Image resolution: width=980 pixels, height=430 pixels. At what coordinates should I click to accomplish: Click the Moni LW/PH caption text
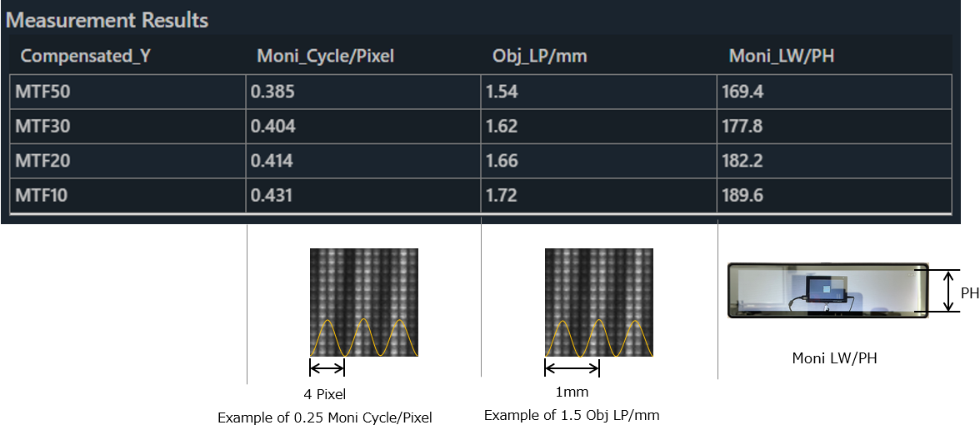(x=834, y=358)
